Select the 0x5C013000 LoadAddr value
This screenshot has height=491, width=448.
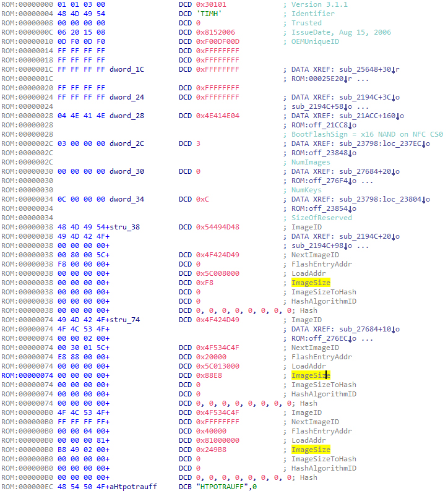point(218,366)
